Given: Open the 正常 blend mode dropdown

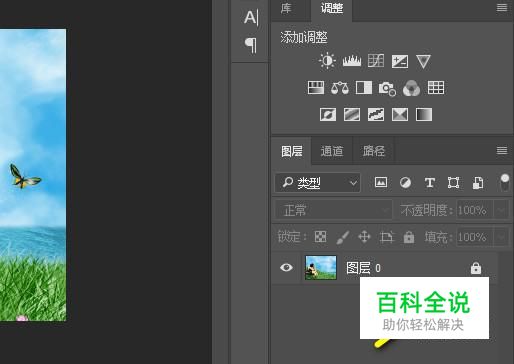Looking at the screenshot, I should 334,210.
